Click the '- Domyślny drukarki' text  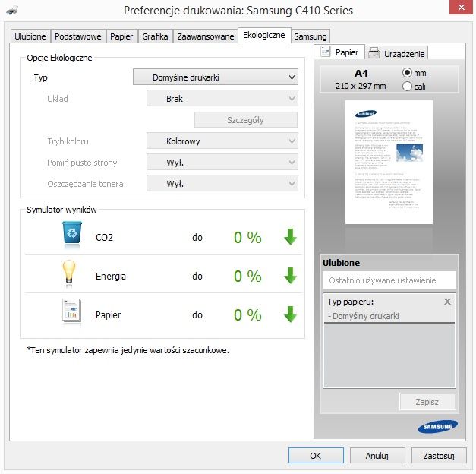(363, 316)
